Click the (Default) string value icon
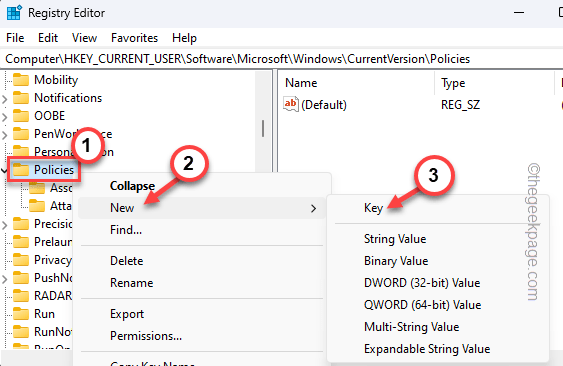The height and width of the screenshot is (366, 563). 291,104
